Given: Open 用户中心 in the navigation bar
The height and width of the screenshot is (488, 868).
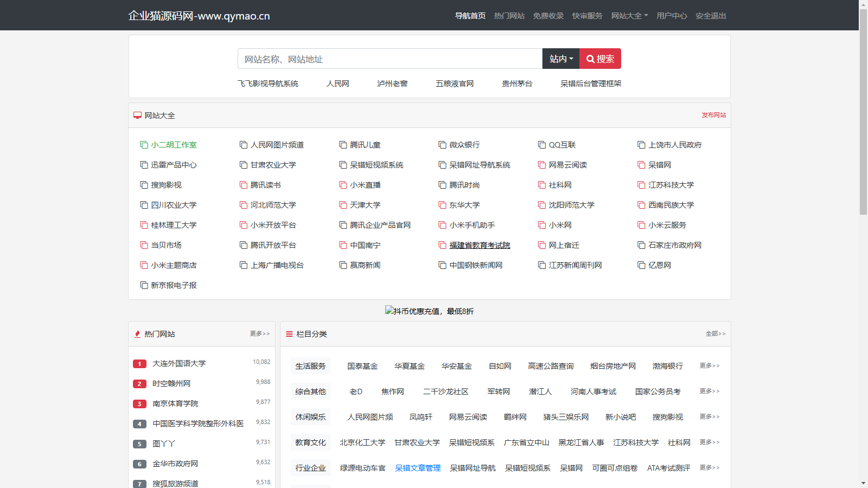Looking at the screenshot, I should 672,16.
